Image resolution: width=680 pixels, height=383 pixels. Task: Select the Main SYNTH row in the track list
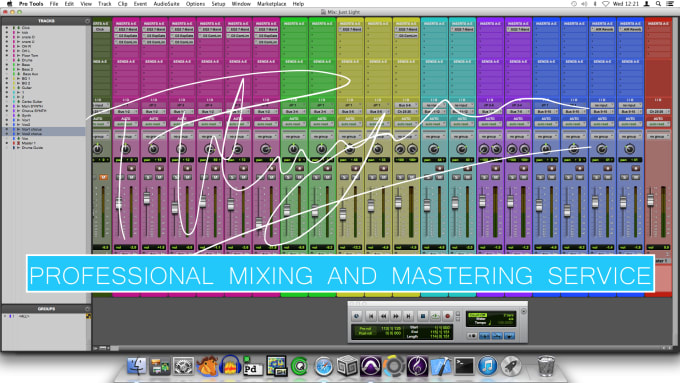pos(43,106)
